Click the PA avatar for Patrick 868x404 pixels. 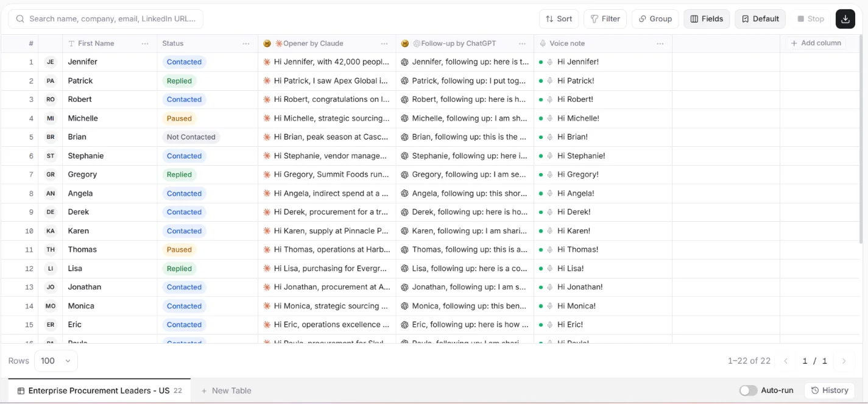click(x=51, y=81)
